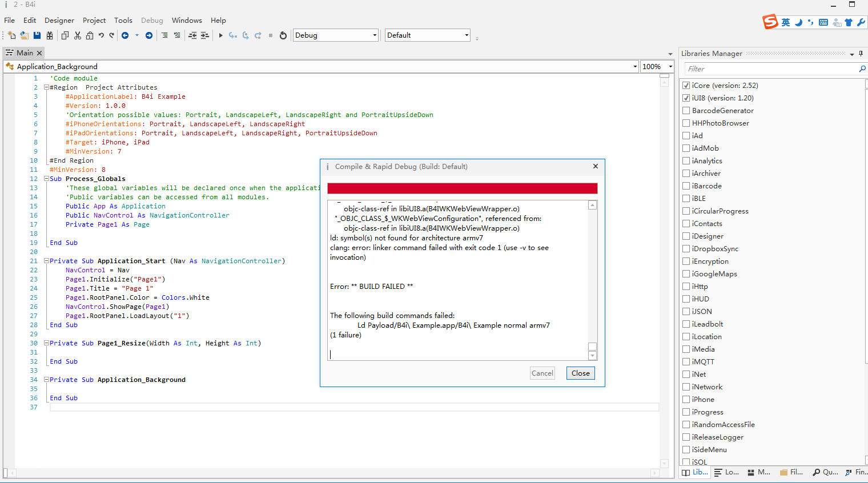Open the Application_Background sub selector dropdown
Image resolution: width=868 pixels, height=483 pixels.
[x=321, y=67]
